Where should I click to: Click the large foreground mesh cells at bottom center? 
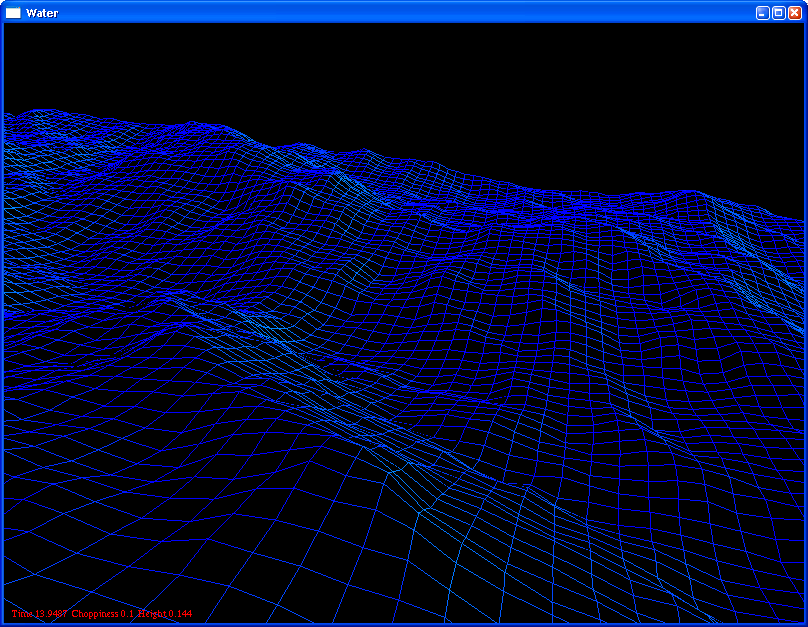[x=400, y=560]
